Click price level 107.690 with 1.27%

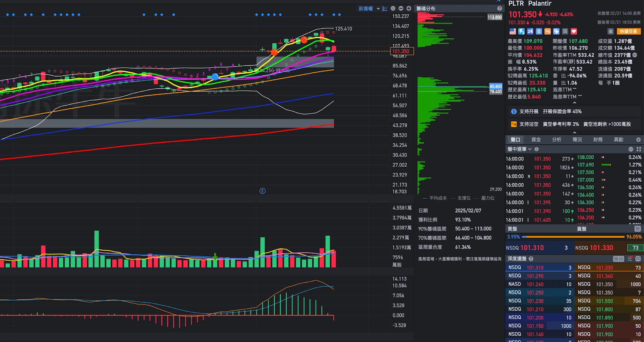click(609, 165)
